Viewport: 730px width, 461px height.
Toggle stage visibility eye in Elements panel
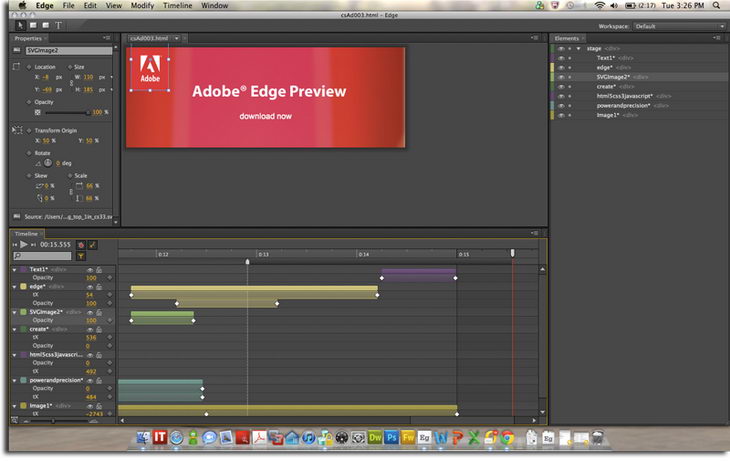pos(561,48)
